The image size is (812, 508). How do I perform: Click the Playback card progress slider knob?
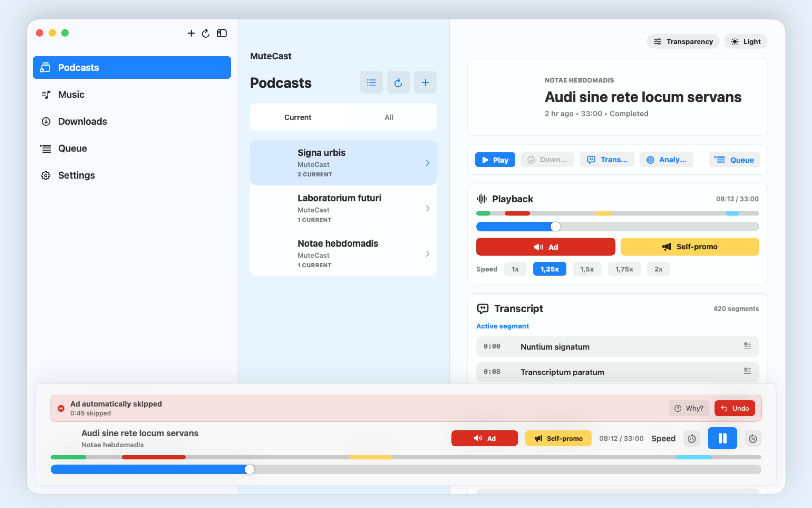point(555,227)
